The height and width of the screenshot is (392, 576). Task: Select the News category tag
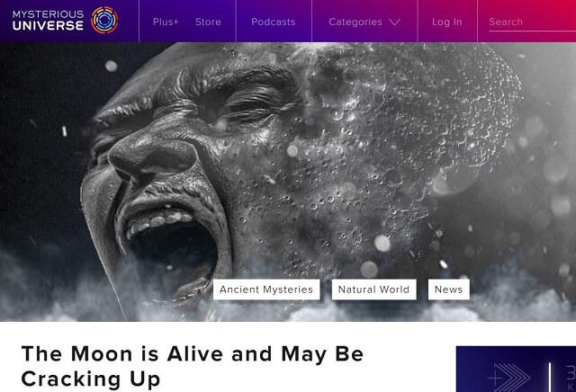[448, 290]
